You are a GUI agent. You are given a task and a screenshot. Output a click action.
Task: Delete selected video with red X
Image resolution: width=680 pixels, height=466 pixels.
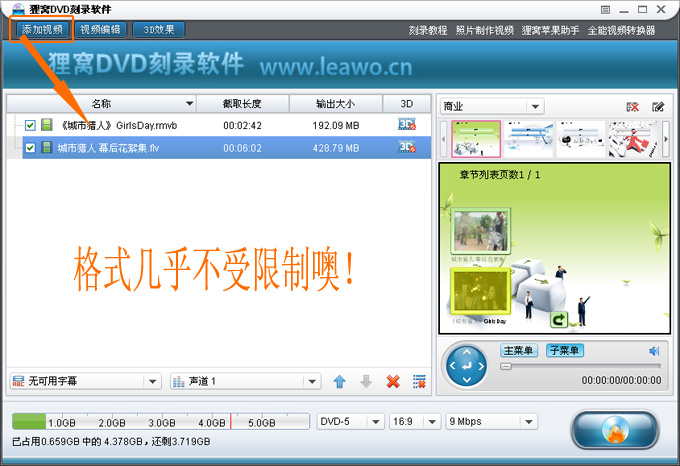pos(393,381)
